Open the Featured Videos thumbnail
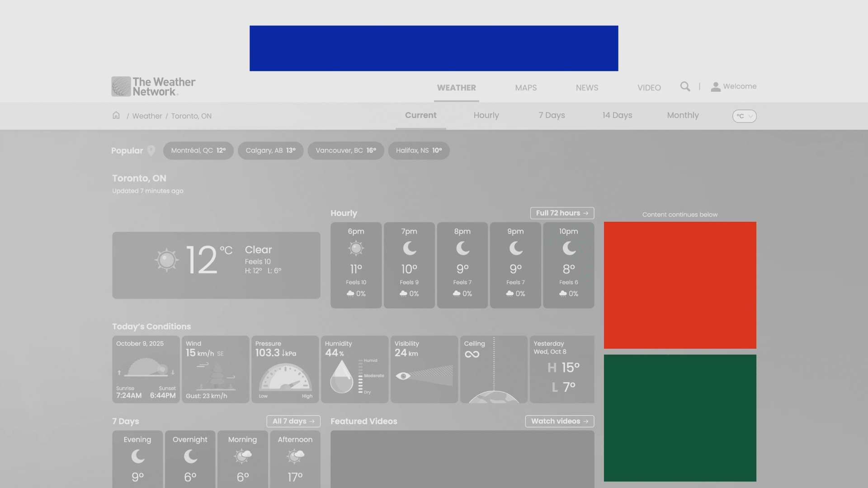The image size is (868, 488). tap(462, 459)
